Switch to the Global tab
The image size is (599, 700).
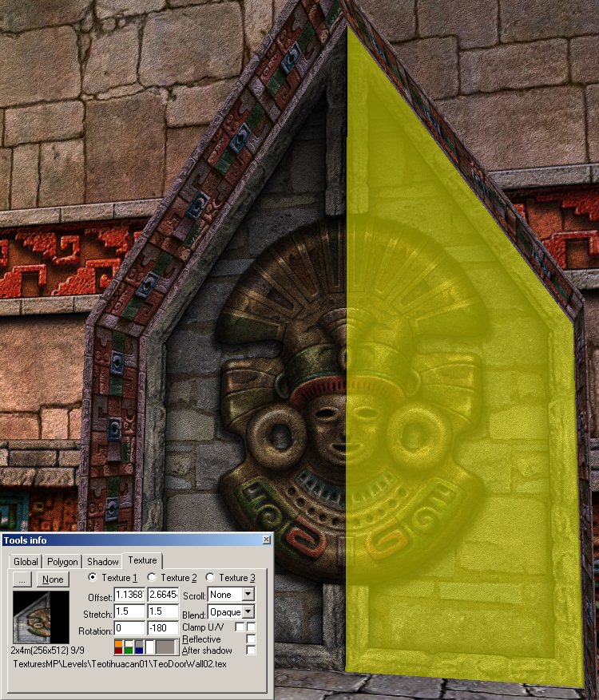[x=26, y=561]
